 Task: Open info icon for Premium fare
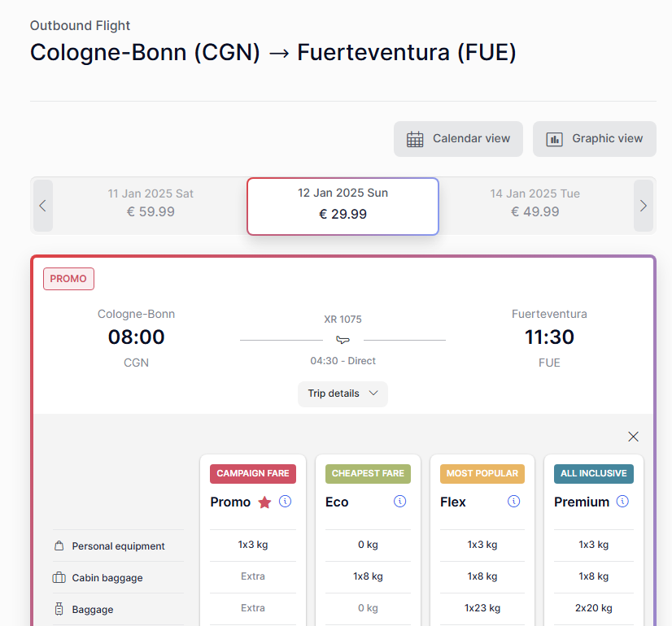tap(622, 501)
